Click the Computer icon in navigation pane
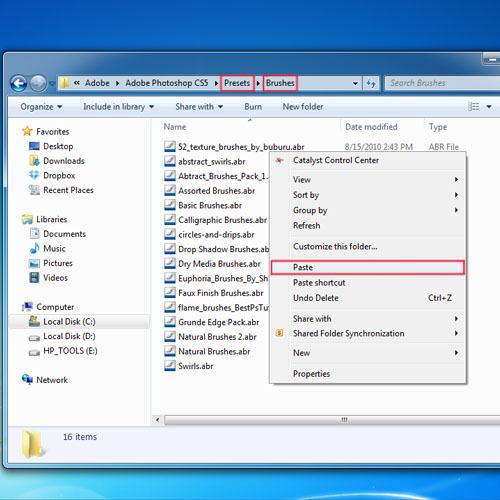The height and width of the screenshot is (500, 500). pyautogui.click(x=27, y=307)
